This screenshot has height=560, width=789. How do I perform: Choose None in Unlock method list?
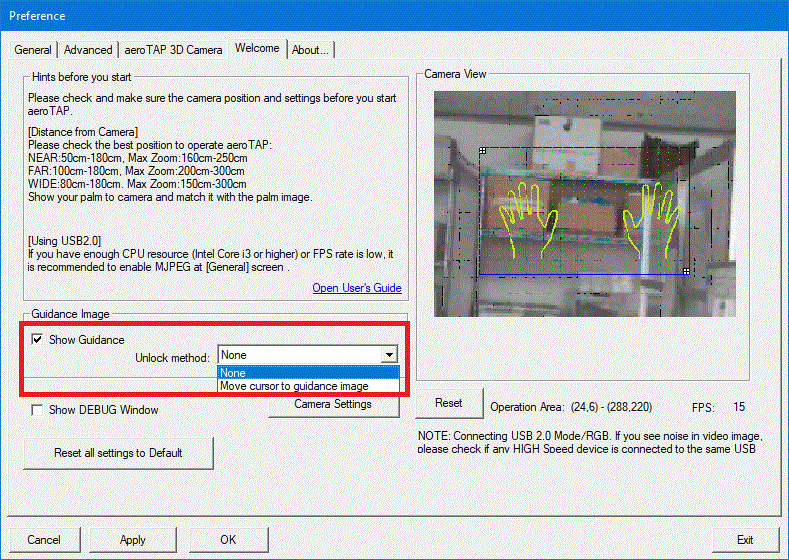tap(308, 373)
